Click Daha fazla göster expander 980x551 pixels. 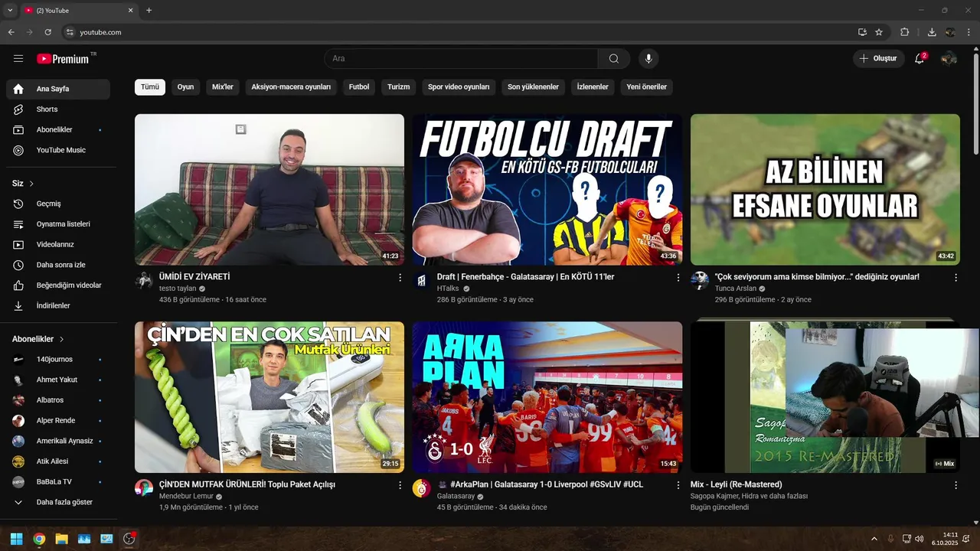pos(58,503)
